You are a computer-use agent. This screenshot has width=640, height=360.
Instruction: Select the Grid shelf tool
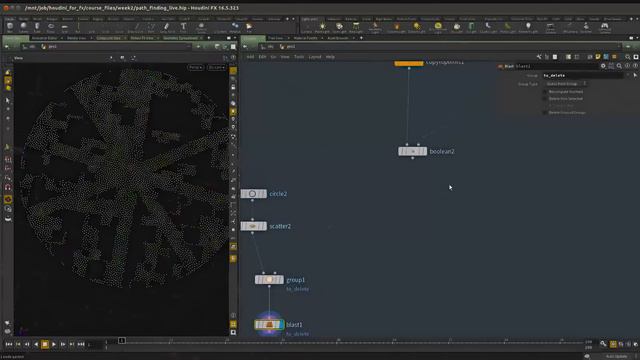64,27
